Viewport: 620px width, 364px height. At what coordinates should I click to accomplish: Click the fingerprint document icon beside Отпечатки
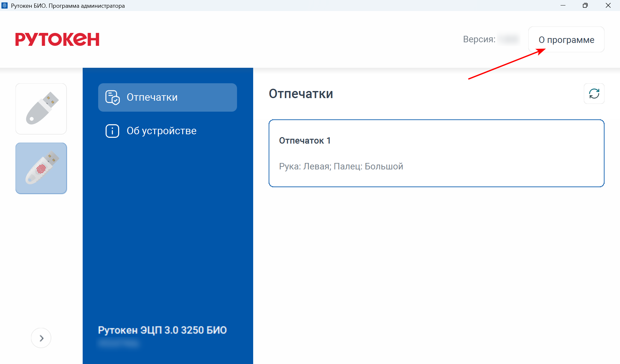point(112,97)
